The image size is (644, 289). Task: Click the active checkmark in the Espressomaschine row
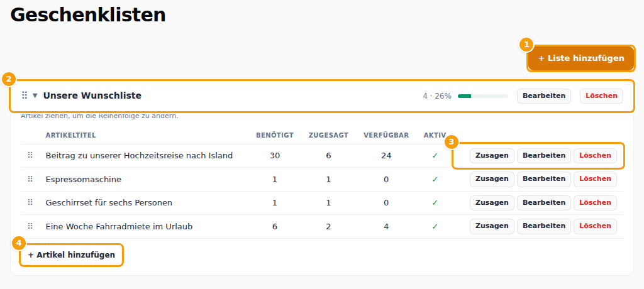pos(435,180)
